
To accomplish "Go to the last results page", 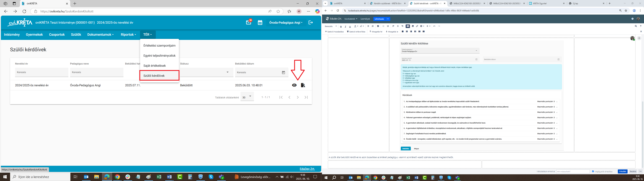I will point(306,97).
